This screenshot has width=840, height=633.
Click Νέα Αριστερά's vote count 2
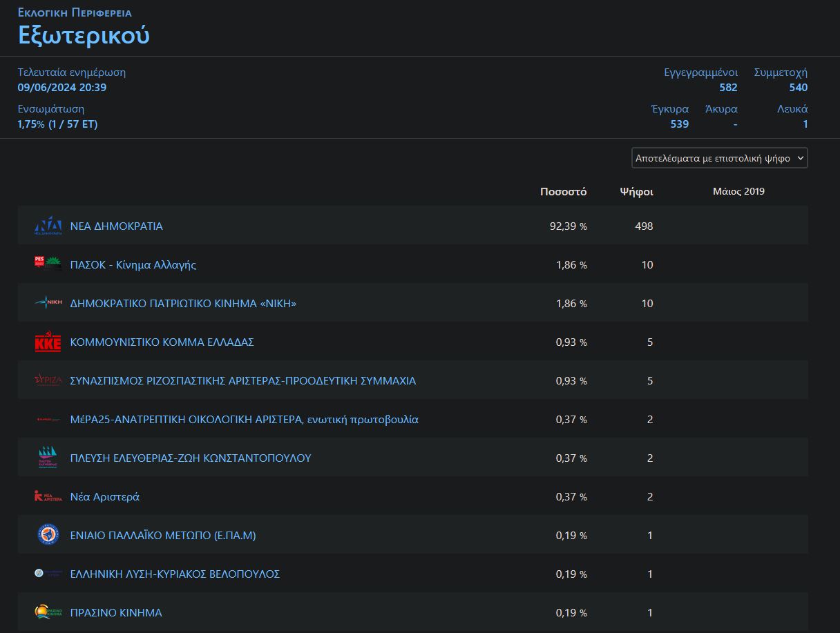tap(650, 497)
